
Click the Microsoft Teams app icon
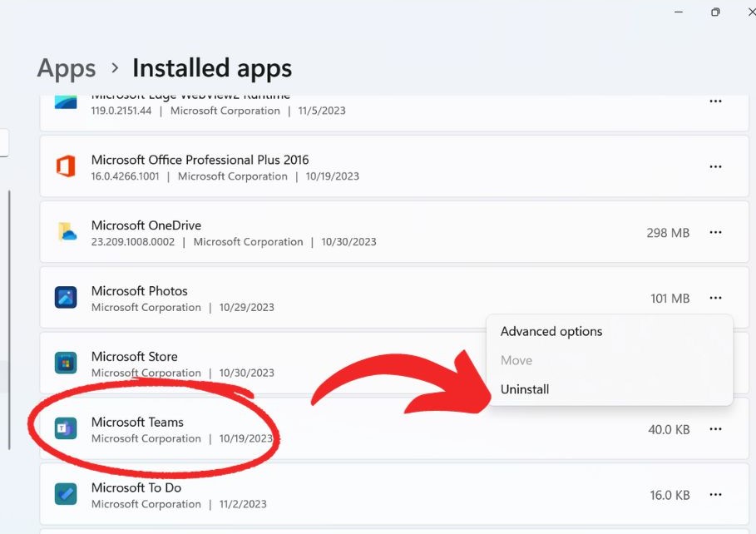pos(66,428)
